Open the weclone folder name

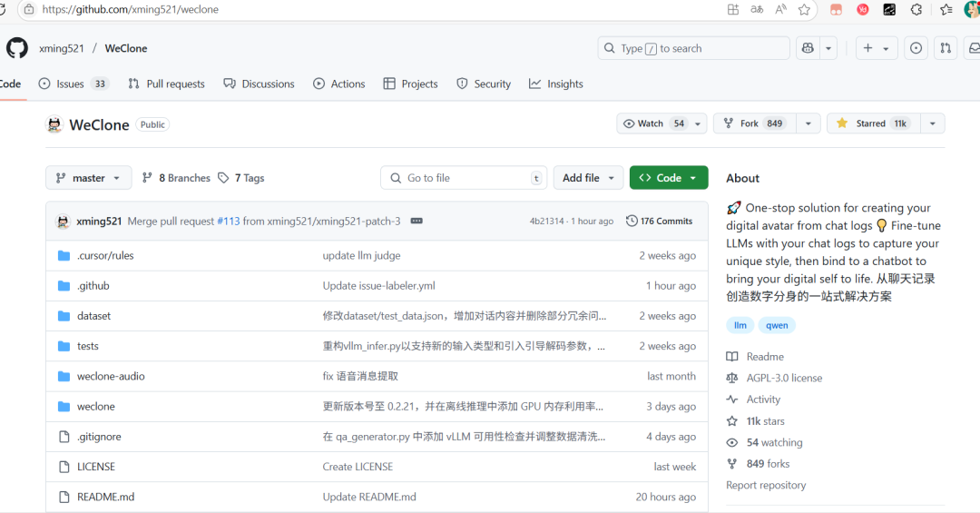click(95, 406)
